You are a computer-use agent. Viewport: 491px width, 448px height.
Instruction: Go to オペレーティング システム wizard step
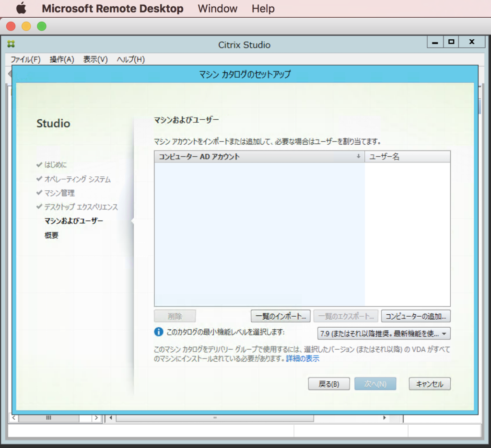tap(78, 179)
